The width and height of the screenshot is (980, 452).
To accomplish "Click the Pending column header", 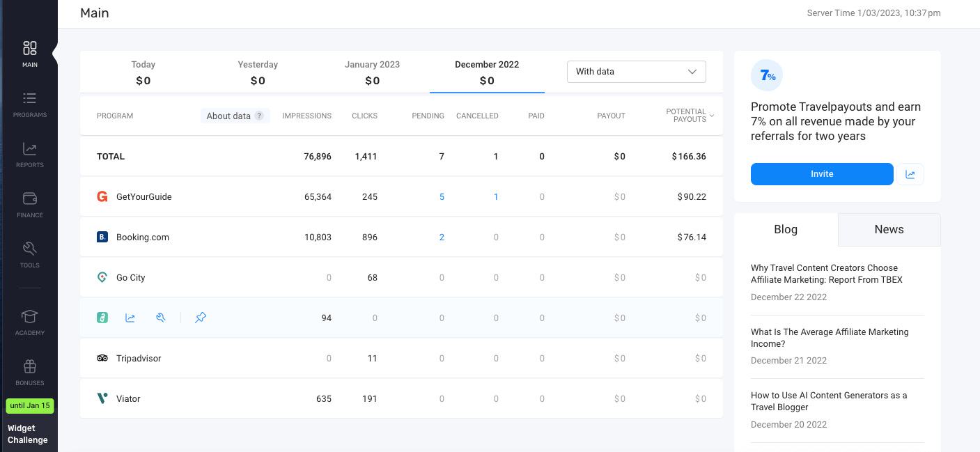I will coord(428,116).
